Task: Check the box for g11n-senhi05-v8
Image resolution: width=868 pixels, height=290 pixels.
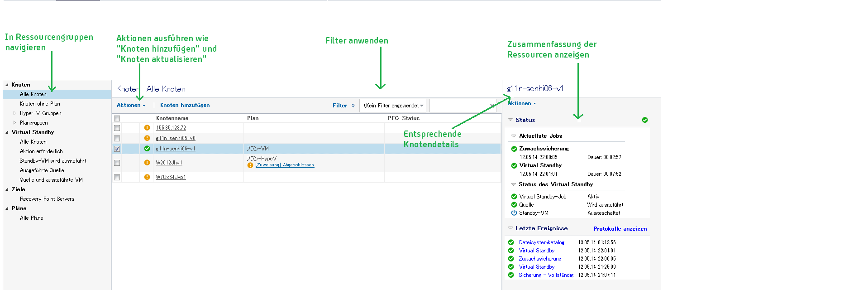Action: (117, 139)
